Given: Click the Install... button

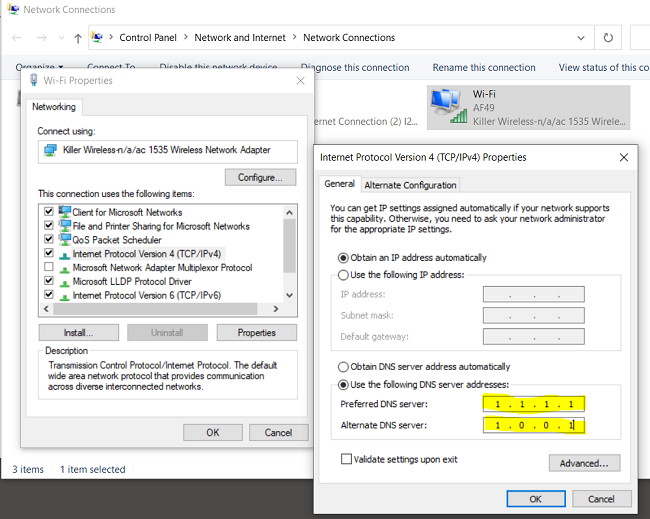Looking at the screenshot, I should (x=79, y=332).
